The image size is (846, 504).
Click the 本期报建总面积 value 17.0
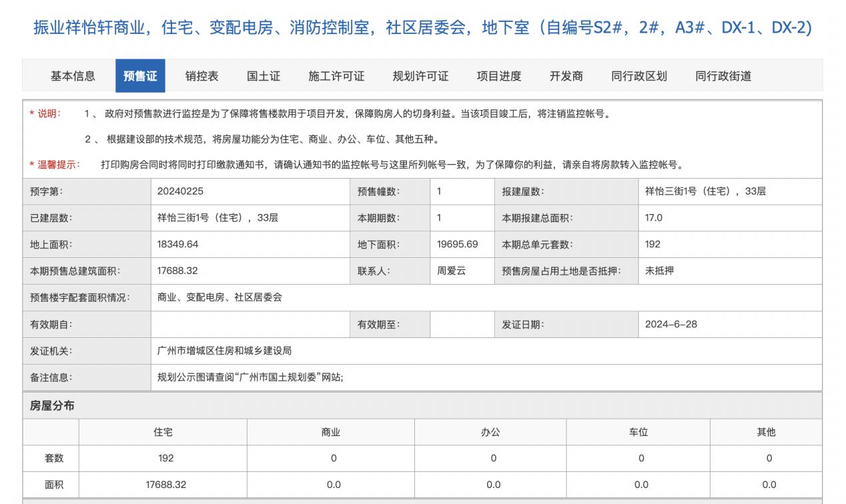pyautogui.click(x=654, y=218)
